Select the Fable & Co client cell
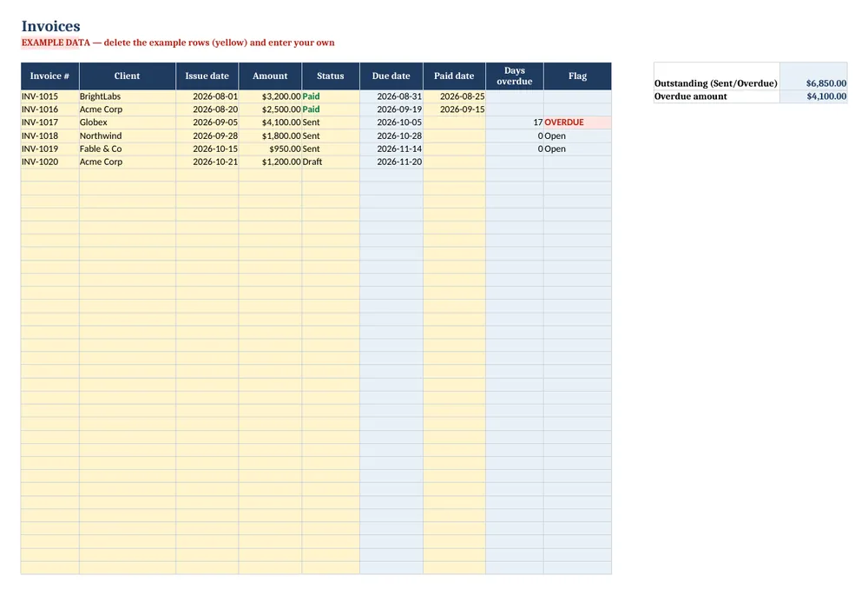The height and width of the screenshot is (595, 868). pyautogui.click(x=128, y=149)
